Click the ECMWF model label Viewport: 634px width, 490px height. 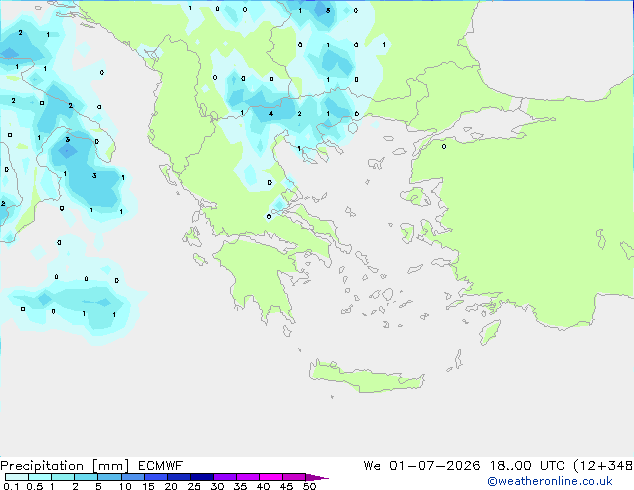click(161, 466)
